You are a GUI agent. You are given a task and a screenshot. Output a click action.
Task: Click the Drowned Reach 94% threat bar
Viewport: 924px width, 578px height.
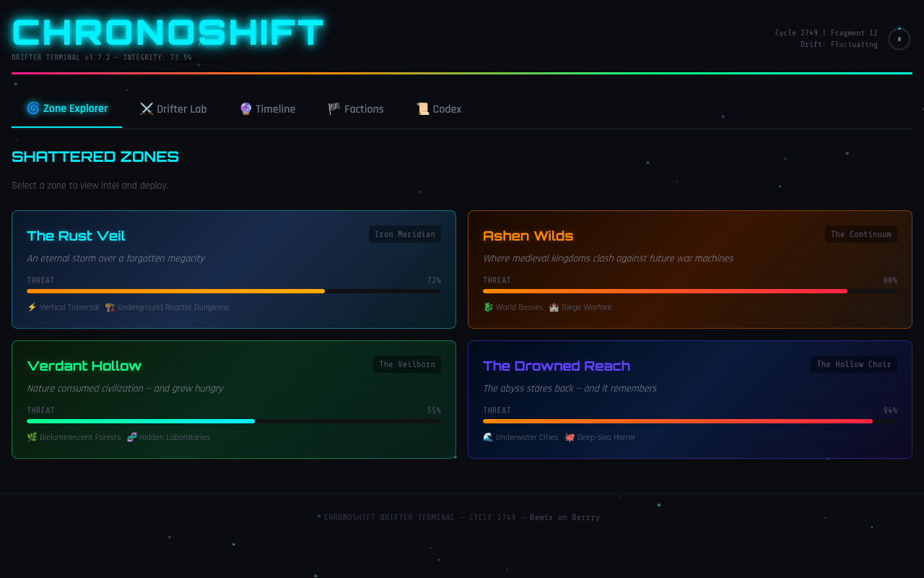[690, 421]
